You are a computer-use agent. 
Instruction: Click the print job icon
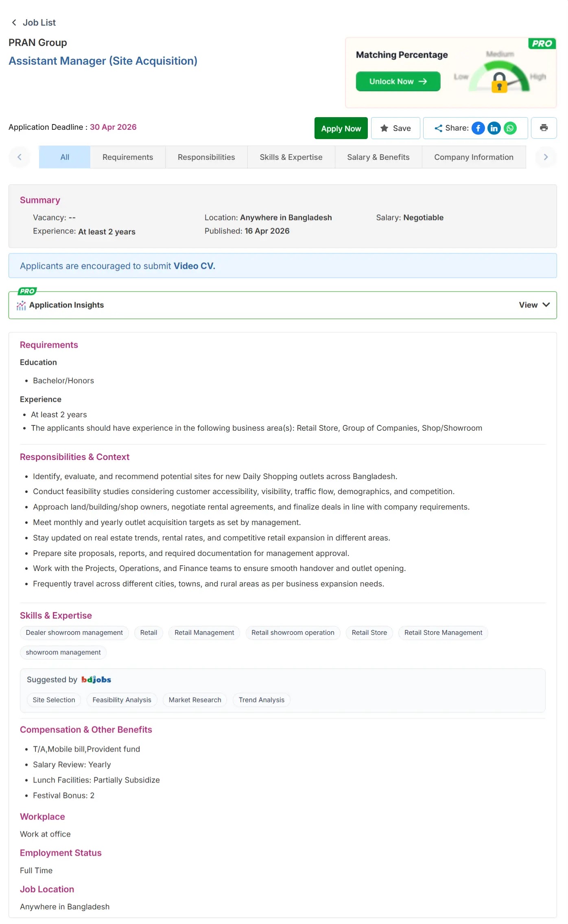544,128
